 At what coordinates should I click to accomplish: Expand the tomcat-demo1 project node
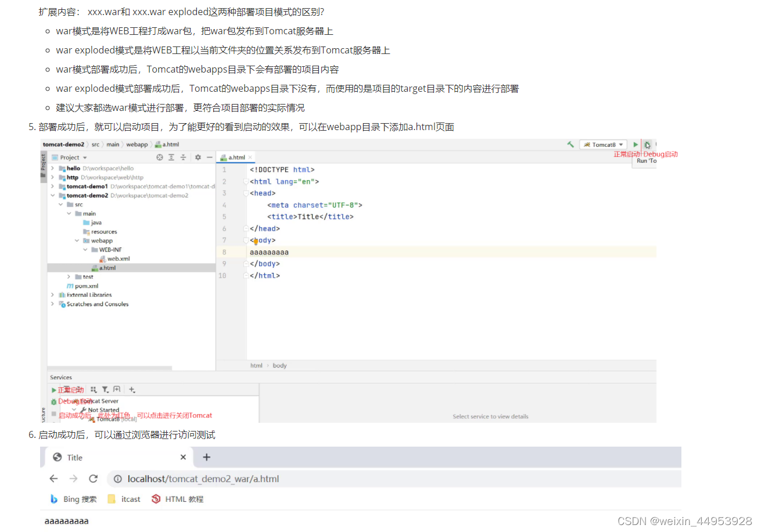click(53, 186)
